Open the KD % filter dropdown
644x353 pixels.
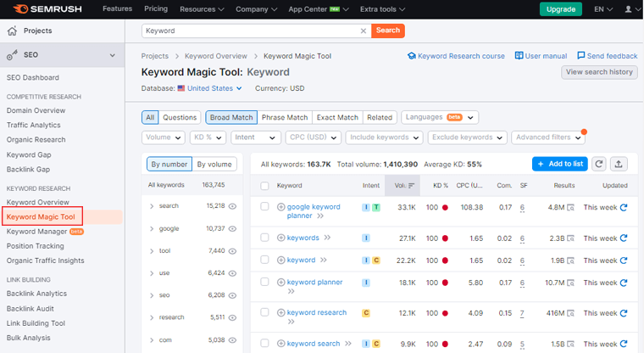click(208, 137)
